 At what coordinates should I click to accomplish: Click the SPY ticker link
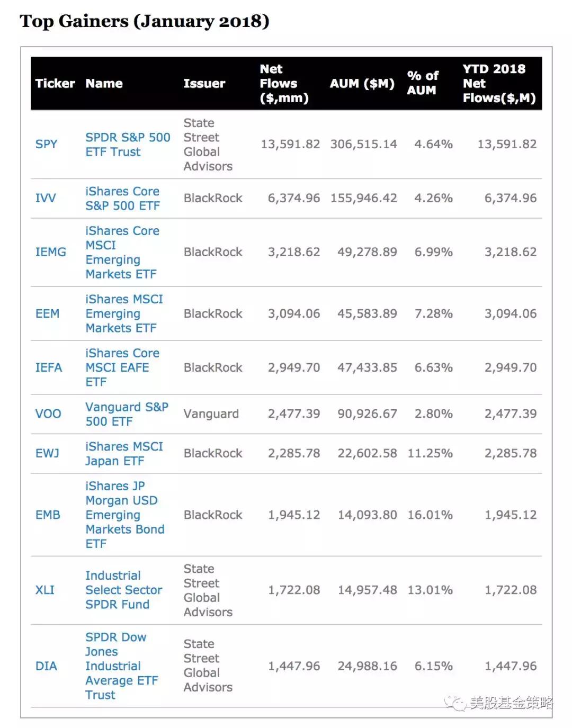(x=46, y=144)
